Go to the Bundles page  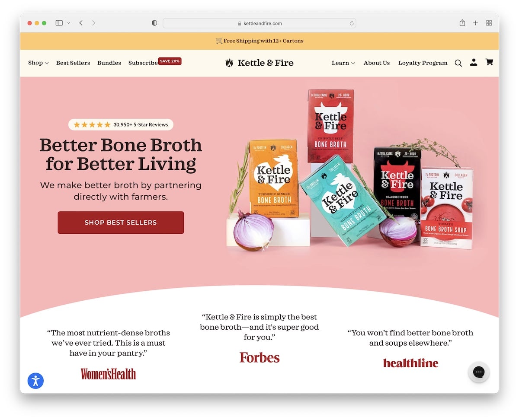[x=109, y=63]
